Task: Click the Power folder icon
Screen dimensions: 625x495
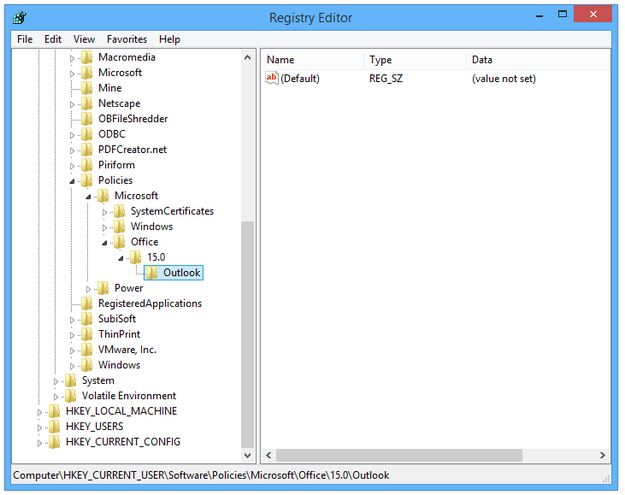Action: [x=103, y=288]
